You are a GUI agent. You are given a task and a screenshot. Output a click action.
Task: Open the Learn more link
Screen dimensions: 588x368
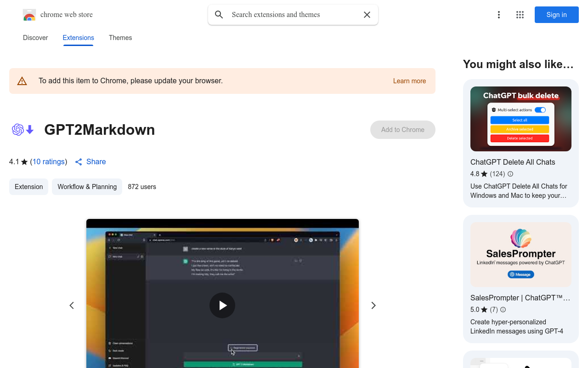click(x=409, y=81)
